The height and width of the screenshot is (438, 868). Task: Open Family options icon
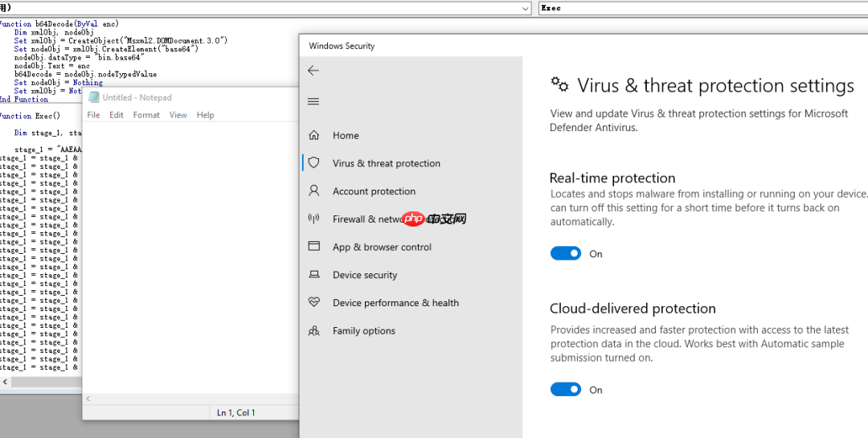point(314,330)
